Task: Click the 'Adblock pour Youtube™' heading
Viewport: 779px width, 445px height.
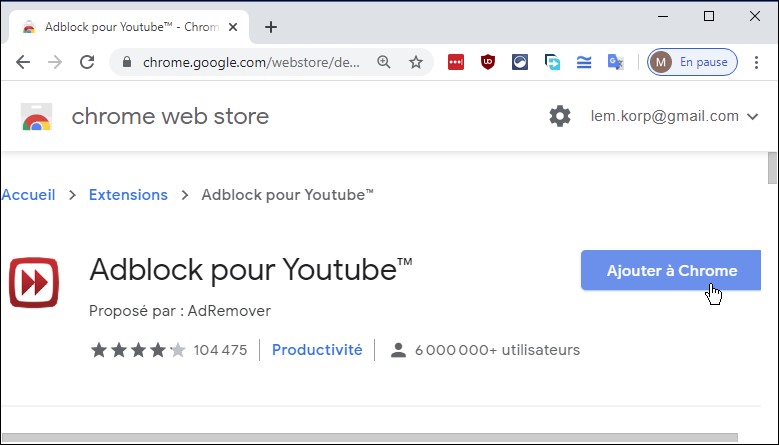Action: [x=251, y=270]
